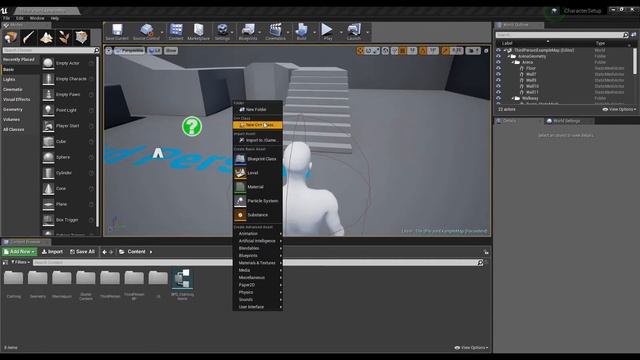Expand the Content path arrow in breadcrumb
Image resolution: width=640 pixels, height=360 pixels.
coord(151,252)
